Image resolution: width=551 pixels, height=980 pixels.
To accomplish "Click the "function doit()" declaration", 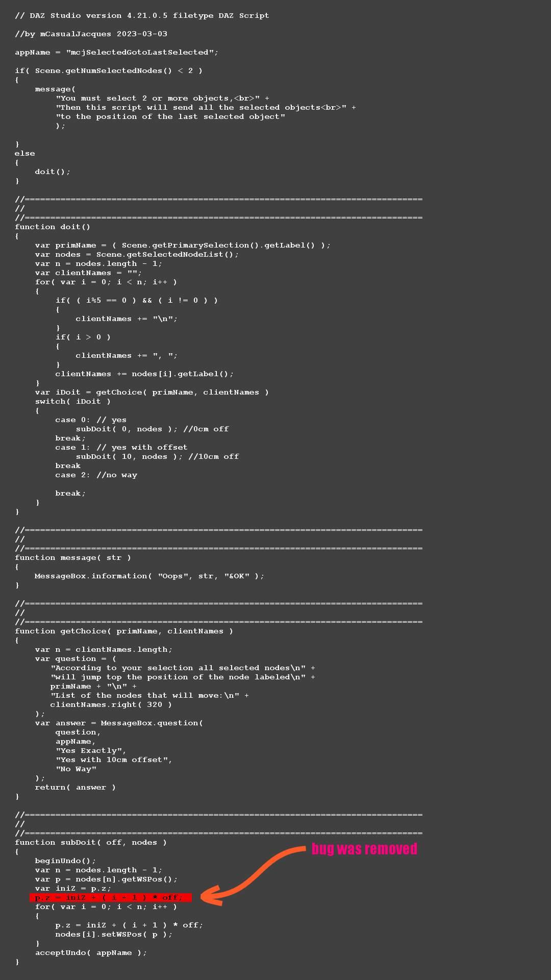I will click(x=53, y=227).
